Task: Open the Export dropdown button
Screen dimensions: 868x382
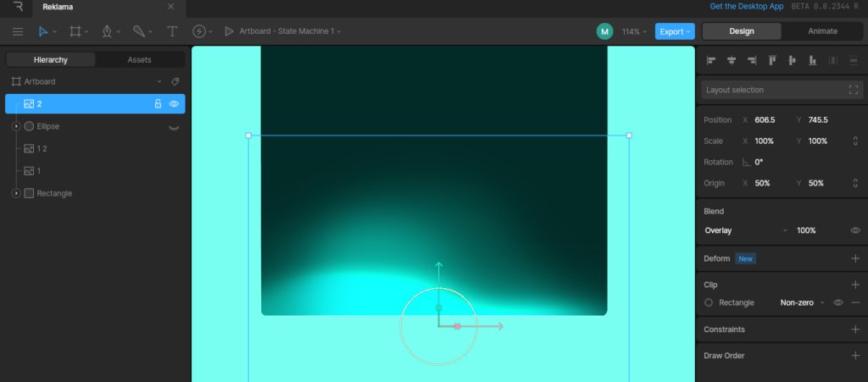Action: 675,31
